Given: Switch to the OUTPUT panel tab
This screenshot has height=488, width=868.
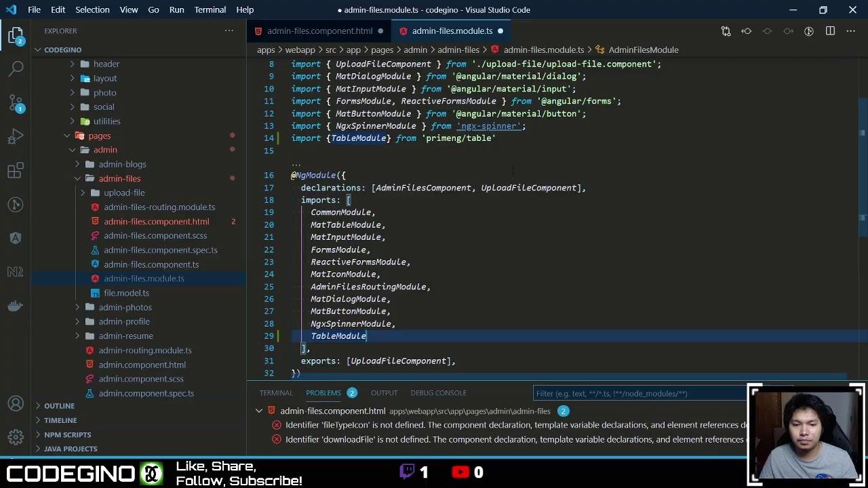Looking at the screenshot, I should point(384,393).
